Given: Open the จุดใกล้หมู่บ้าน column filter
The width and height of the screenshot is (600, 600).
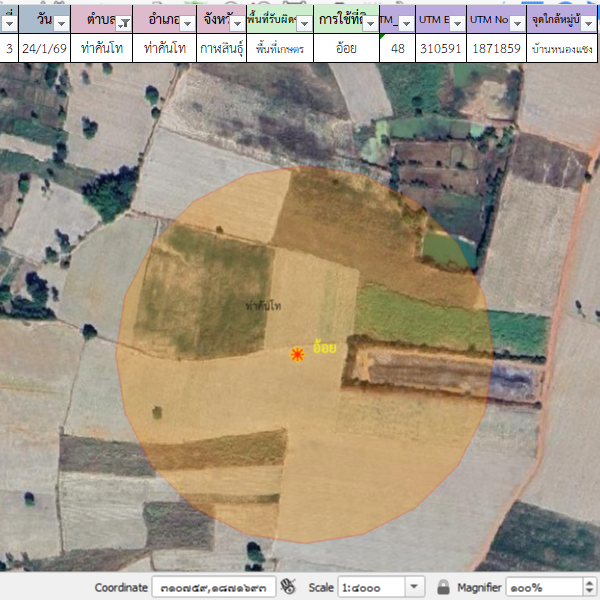Looking at the screenshot, I should click(591, 23).
